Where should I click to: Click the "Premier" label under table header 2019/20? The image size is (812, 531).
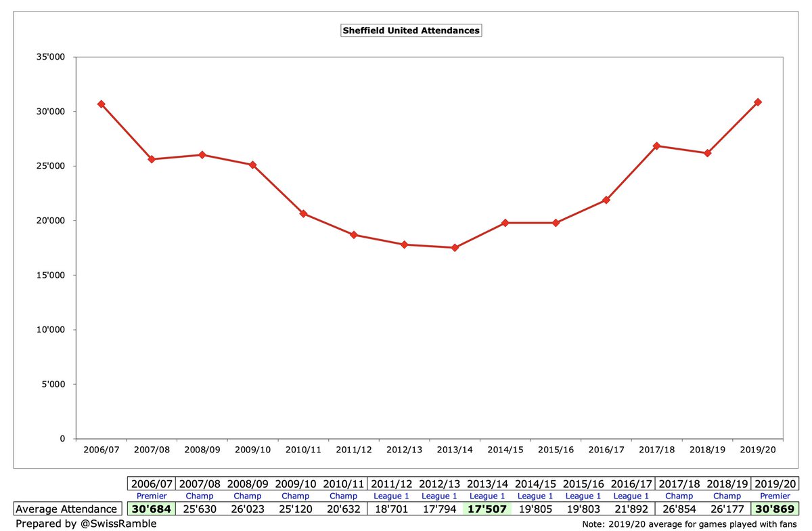tap(776, 496)
